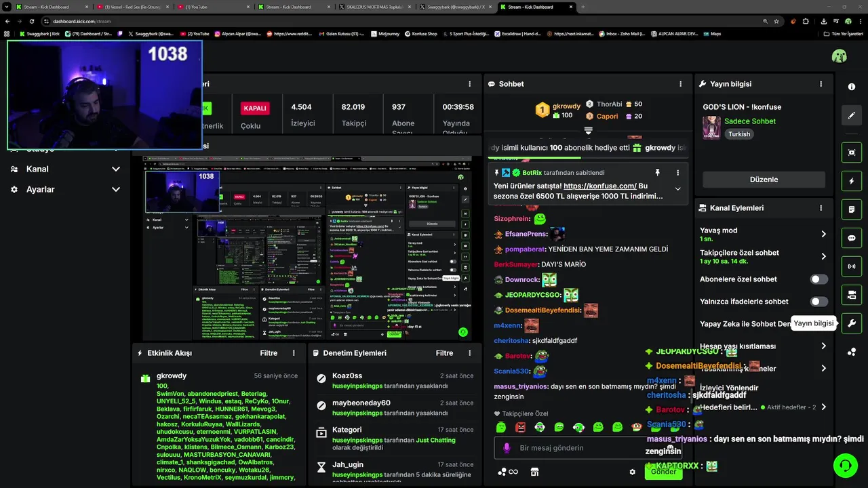Reload the browser page
868x488 pixels.
click(31, 21)
